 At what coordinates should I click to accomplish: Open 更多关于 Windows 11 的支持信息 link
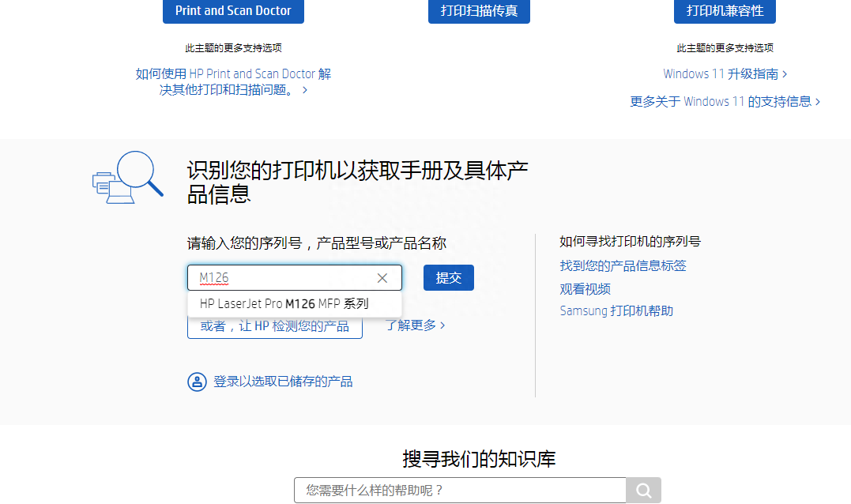click(725, 101)
